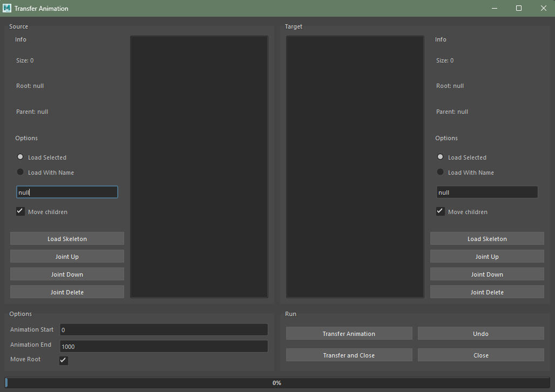Click Target Joint Down button
The width and height of the screenshot is (555, 392).
tap(487, 274)
